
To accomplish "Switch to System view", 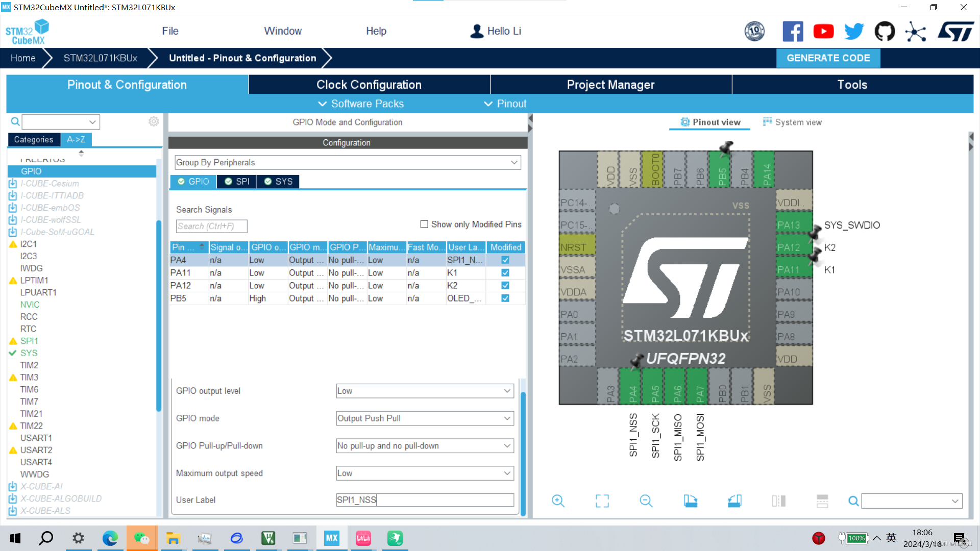I will (x=792, y=122).
